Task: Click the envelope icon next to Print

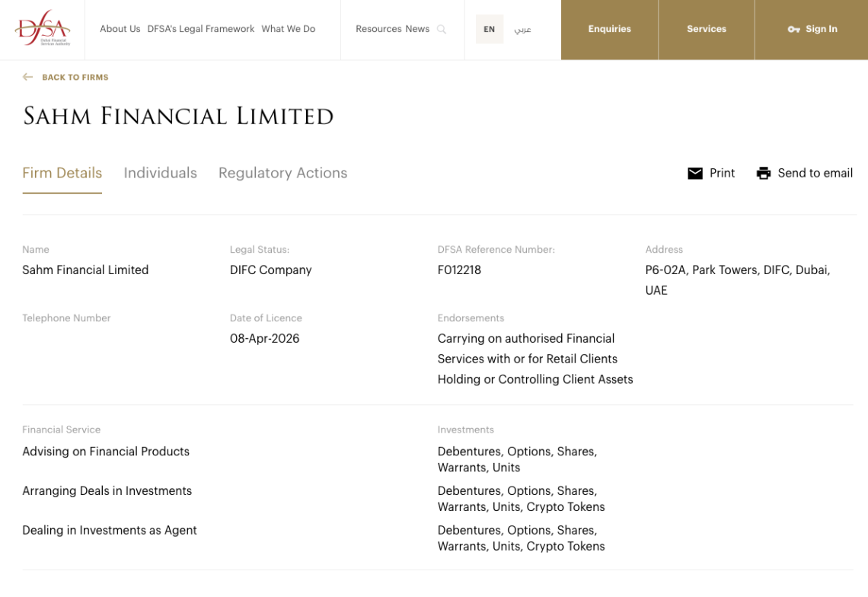Action: pos(694,173)
